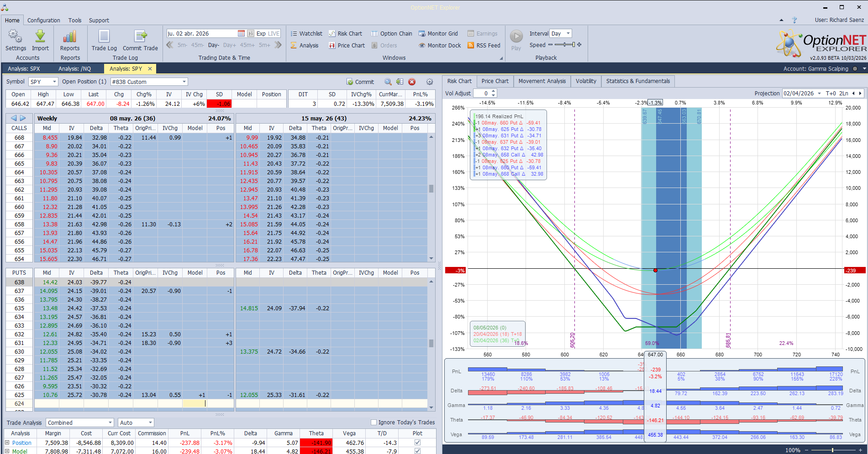Switch to the Analysis: /NQ tab

point(75,69)
